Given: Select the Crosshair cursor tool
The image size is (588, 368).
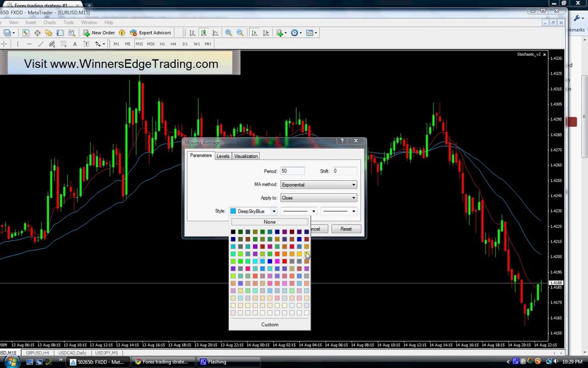Looking at the screenshot, I should click(x=4, y=44).
